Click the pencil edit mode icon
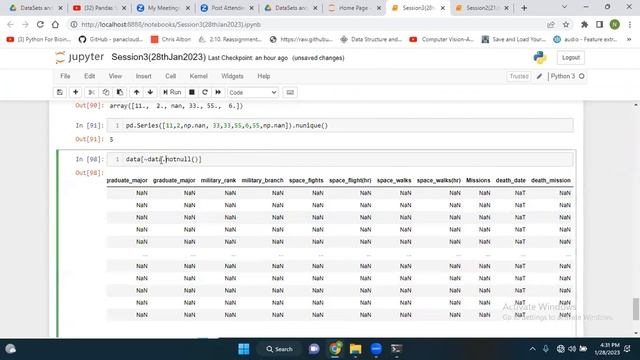The width and height of the screenshot is (640, 360). (x=539, y=76)
